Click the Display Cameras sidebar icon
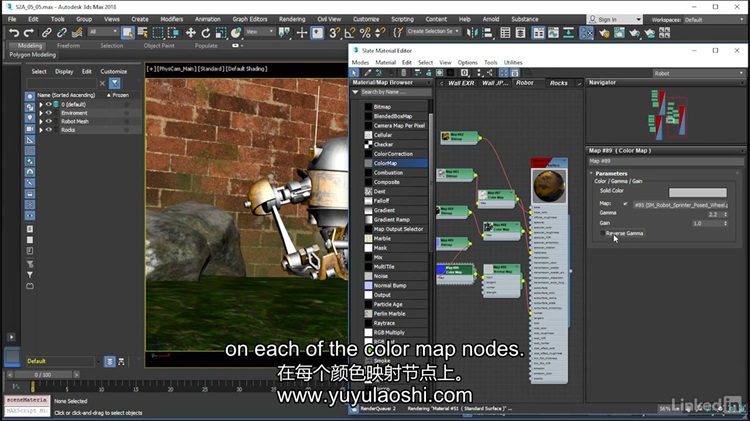Image resolution: width=750 pixels, height=421 pixels. click(x=30, y=129)
